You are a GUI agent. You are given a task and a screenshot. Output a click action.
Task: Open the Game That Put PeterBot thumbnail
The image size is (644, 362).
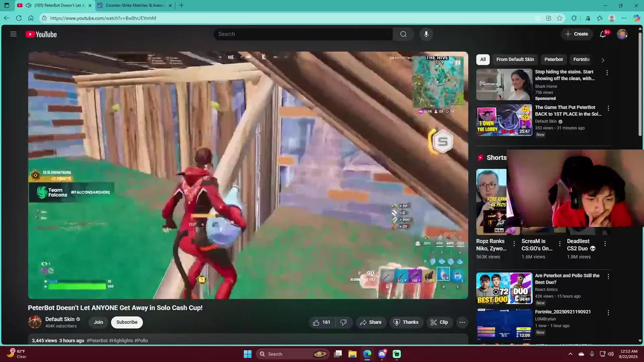point(504,120)
